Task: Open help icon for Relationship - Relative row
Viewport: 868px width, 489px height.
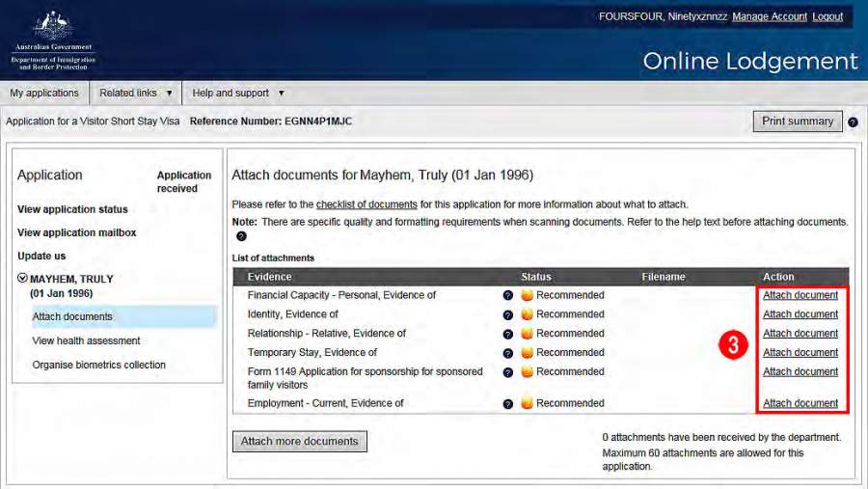Action: tap(507, 334)
